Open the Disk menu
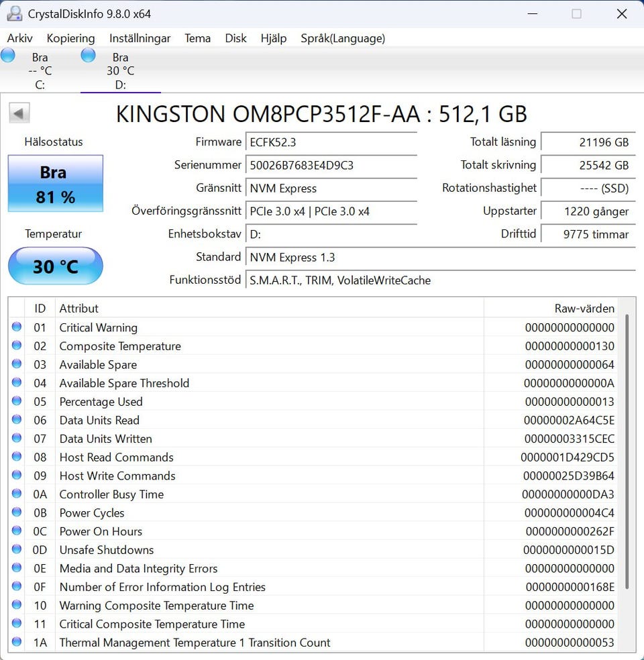This screenshot has height=660, width=644. coord(235,38)
